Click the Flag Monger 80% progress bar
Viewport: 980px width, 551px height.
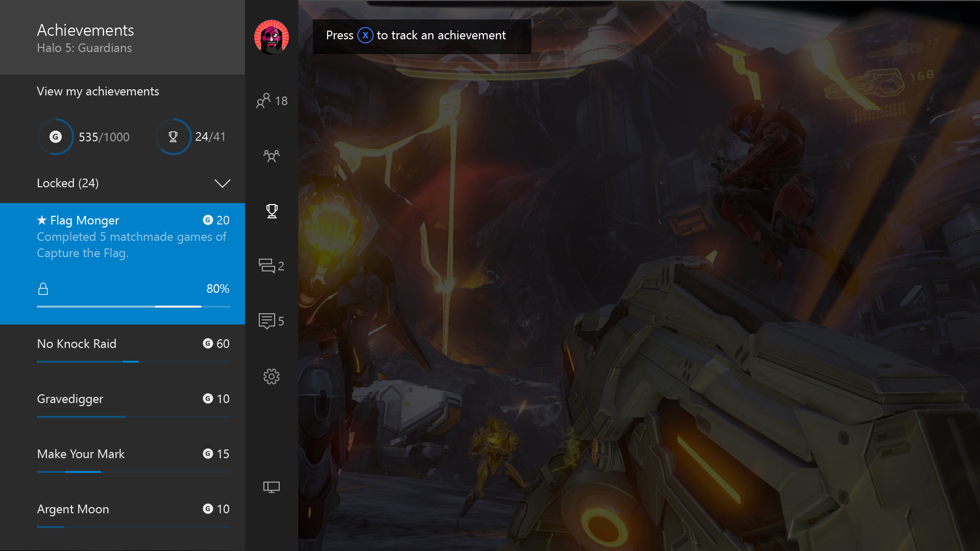133,306
